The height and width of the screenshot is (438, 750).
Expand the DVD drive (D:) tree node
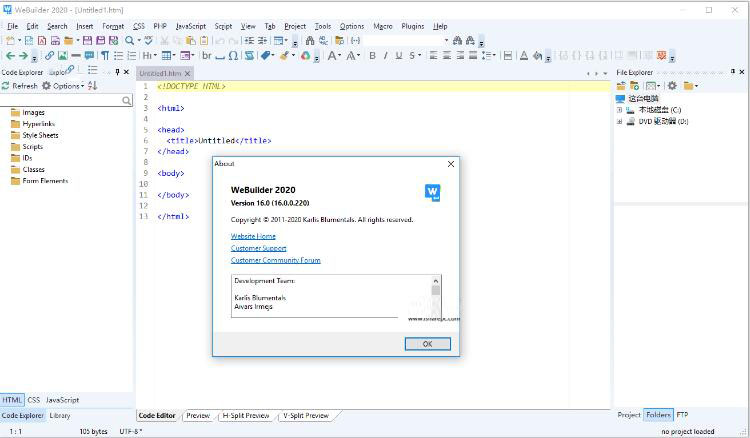[619, 121]
